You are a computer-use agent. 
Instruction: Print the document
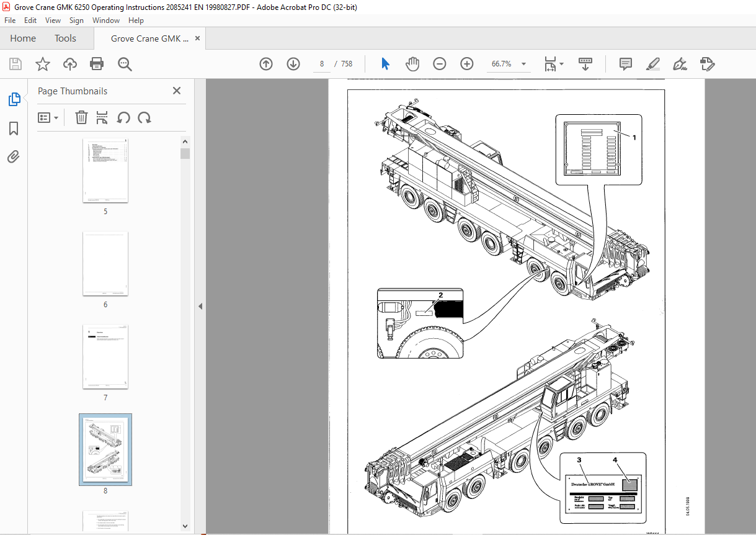97,64
